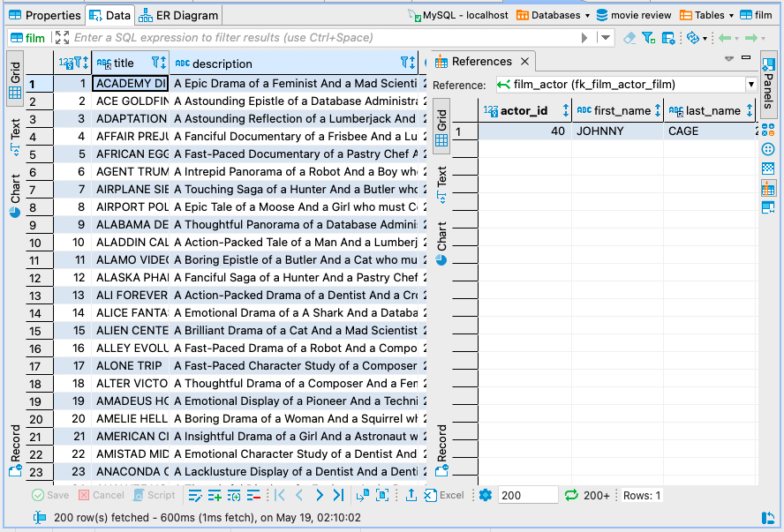784x532 pixels.
Task: Sort References by last_name column
Action: pos(749,110)
